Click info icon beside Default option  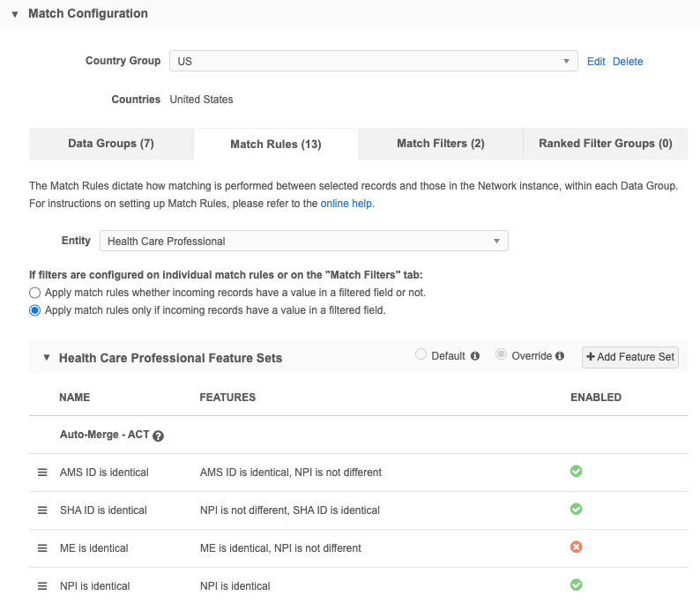(475, 356)
